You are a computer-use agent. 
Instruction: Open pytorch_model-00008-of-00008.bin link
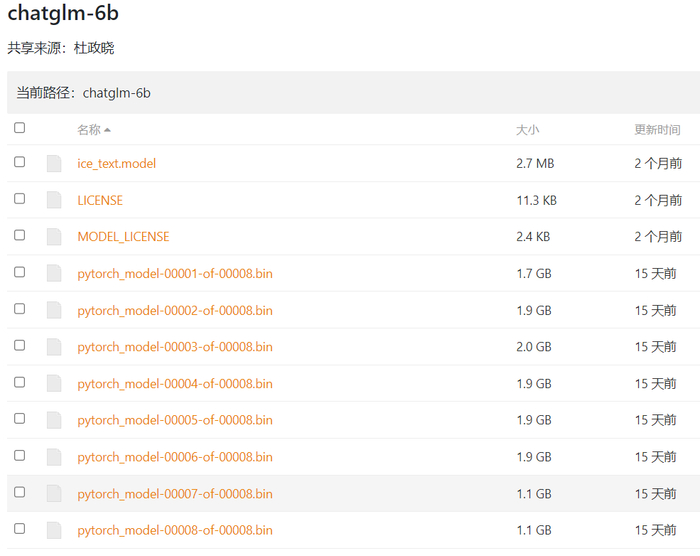tap(175, 531)
